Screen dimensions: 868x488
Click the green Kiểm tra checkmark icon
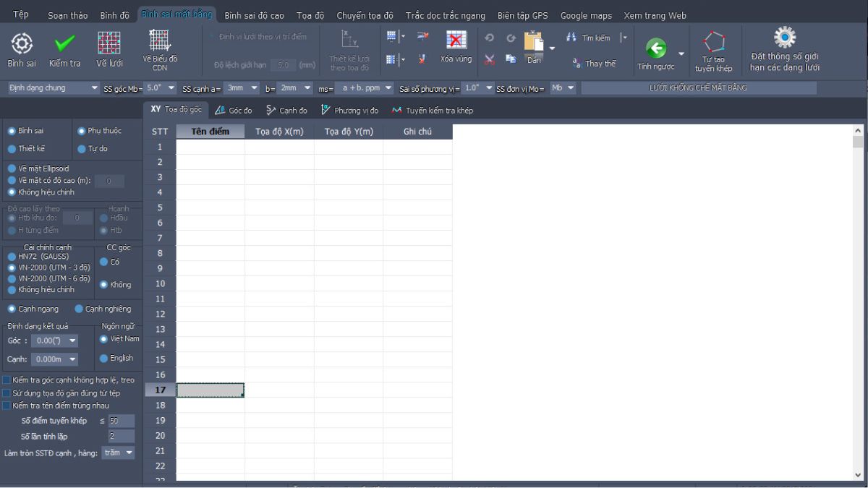[x=64, y=44]
